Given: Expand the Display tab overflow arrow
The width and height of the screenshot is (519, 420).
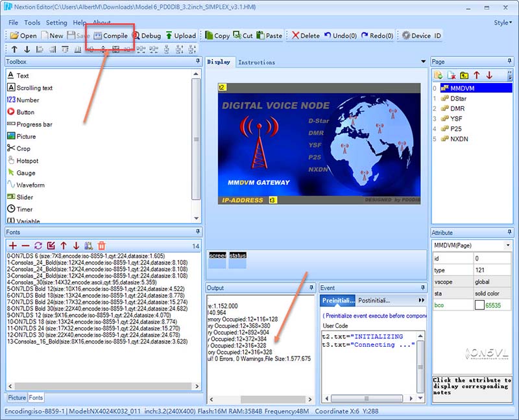Looking at the screenshot, I should [x=423, y=62].
